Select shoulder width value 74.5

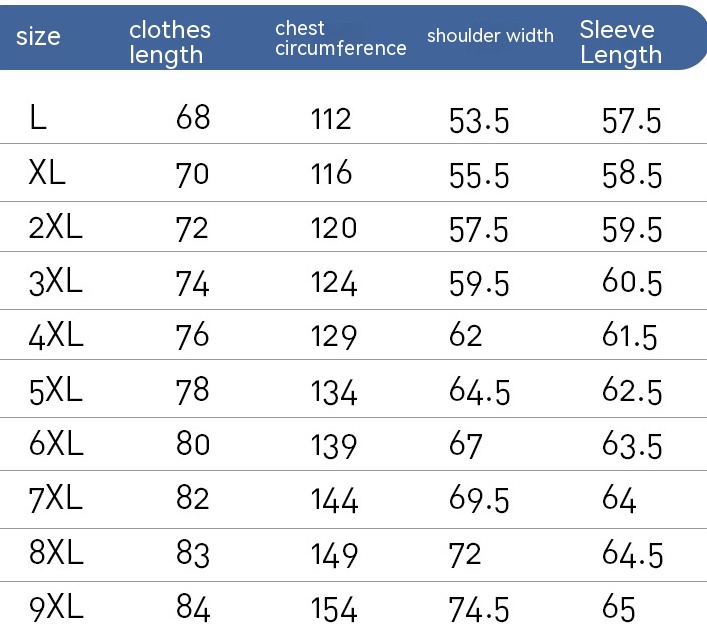click(479, 607)
